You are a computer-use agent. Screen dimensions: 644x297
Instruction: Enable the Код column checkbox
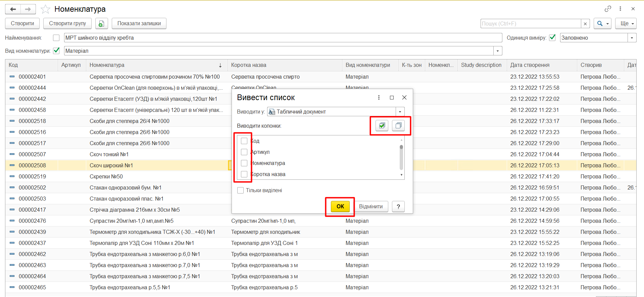(244, 141)
